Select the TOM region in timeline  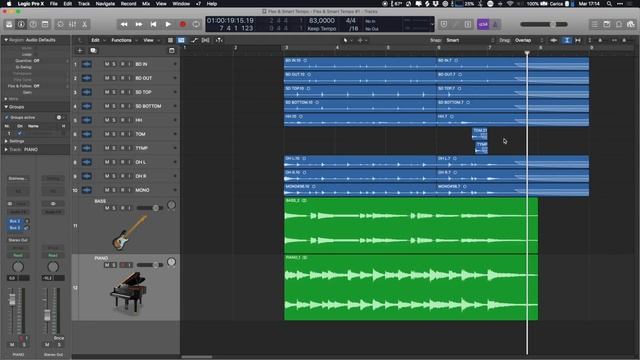pos(480,133)
